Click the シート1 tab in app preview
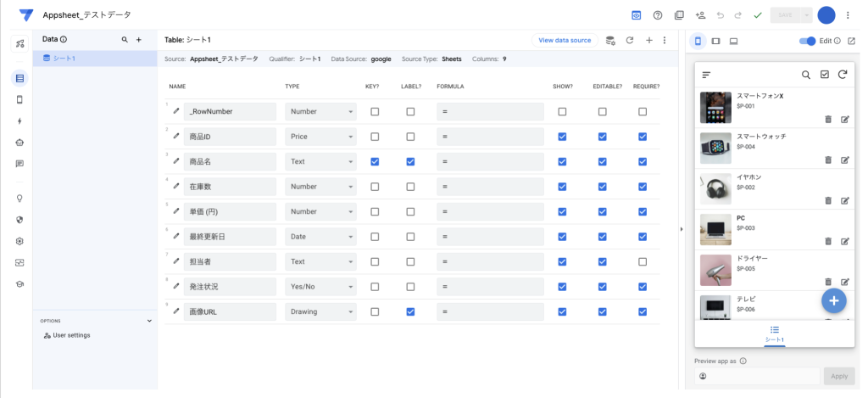This screenshot has width=868, height=398. tap(775, 334)
